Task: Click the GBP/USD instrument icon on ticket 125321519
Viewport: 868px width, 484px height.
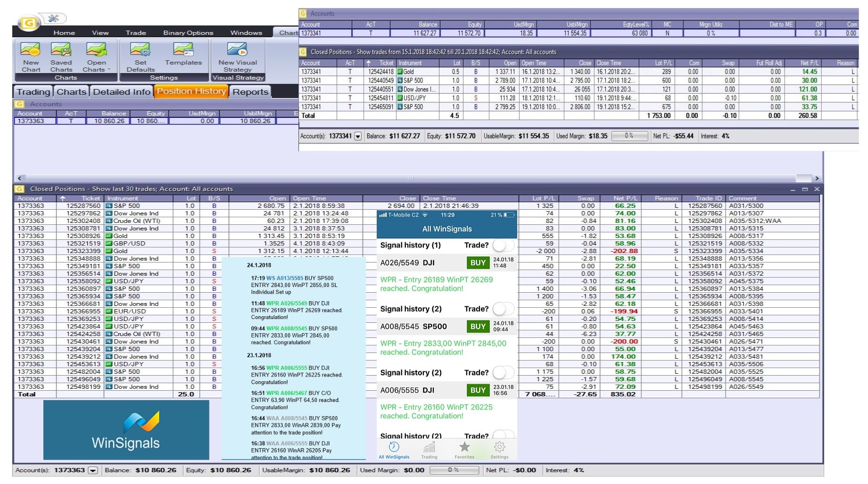Action: pyautogui.click(x=109, y=244)
